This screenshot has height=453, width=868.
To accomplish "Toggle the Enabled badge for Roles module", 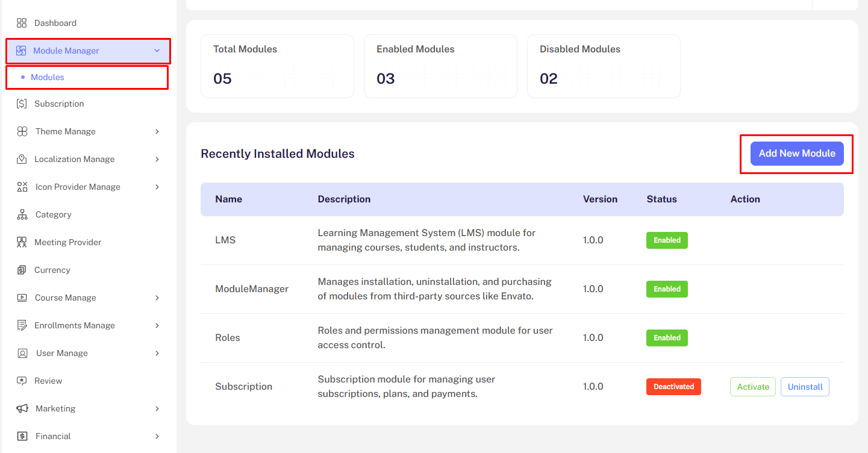I will pyautogui.click(x=667, y=337).
